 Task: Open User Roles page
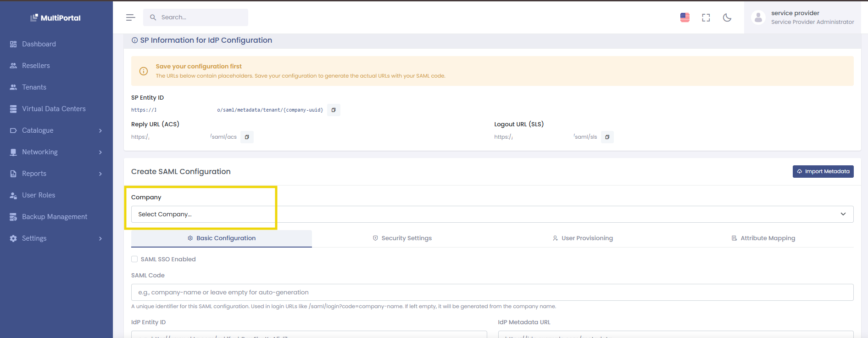point(39,195)
